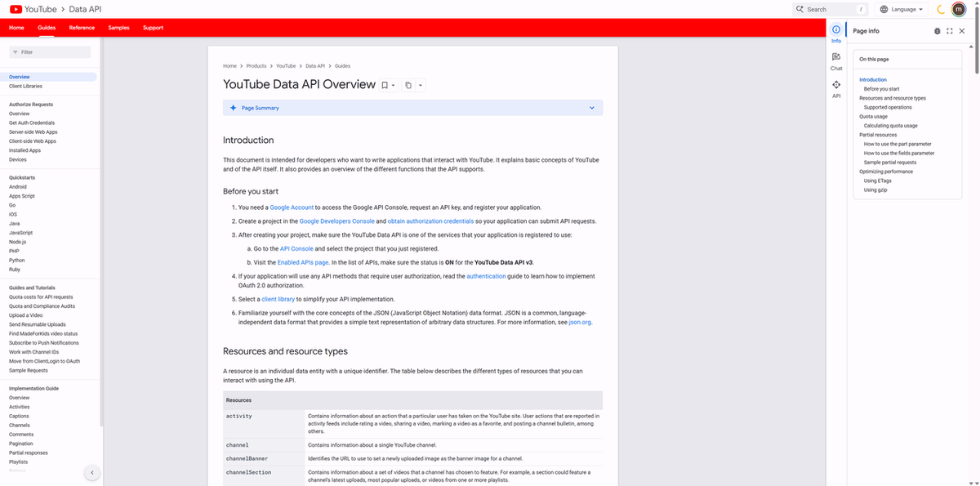Open the Guides breadcrumb link
980x486 pixels.
tap(342, 65)
